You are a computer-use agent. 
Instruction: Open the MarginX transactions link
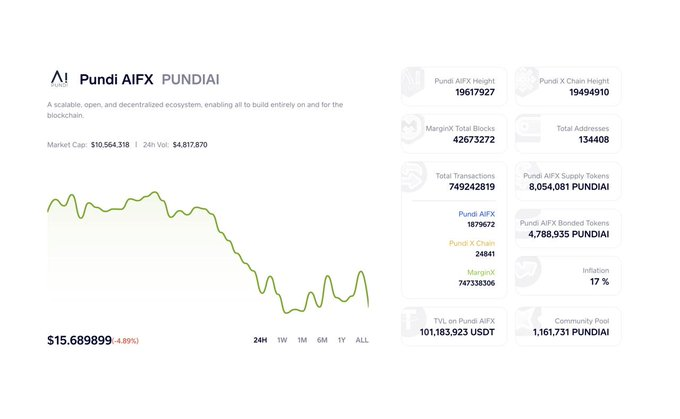click(x=481, y=272)
